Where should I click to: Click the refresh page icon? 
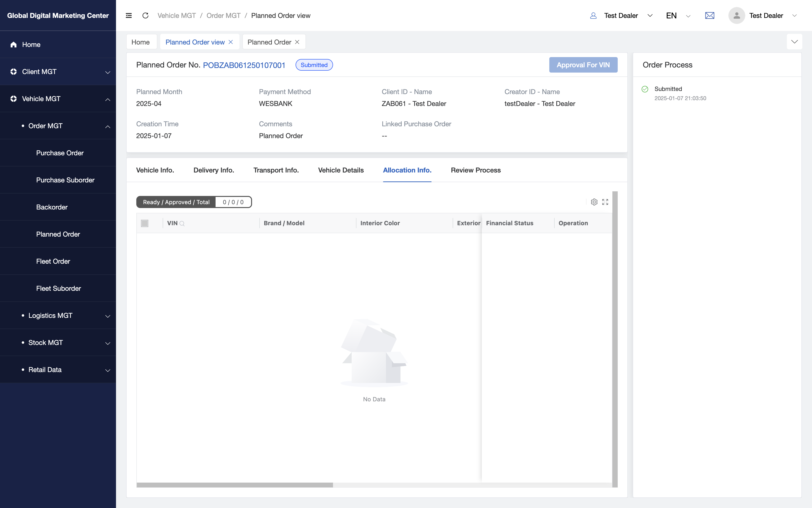145,15
